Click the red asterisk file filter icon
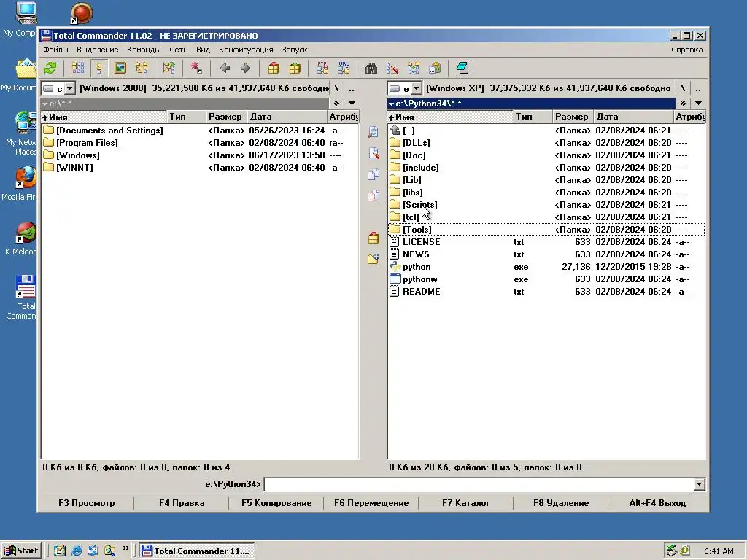Image resolution: width=747 pixels, height=560 pixels. pos(196,68)
